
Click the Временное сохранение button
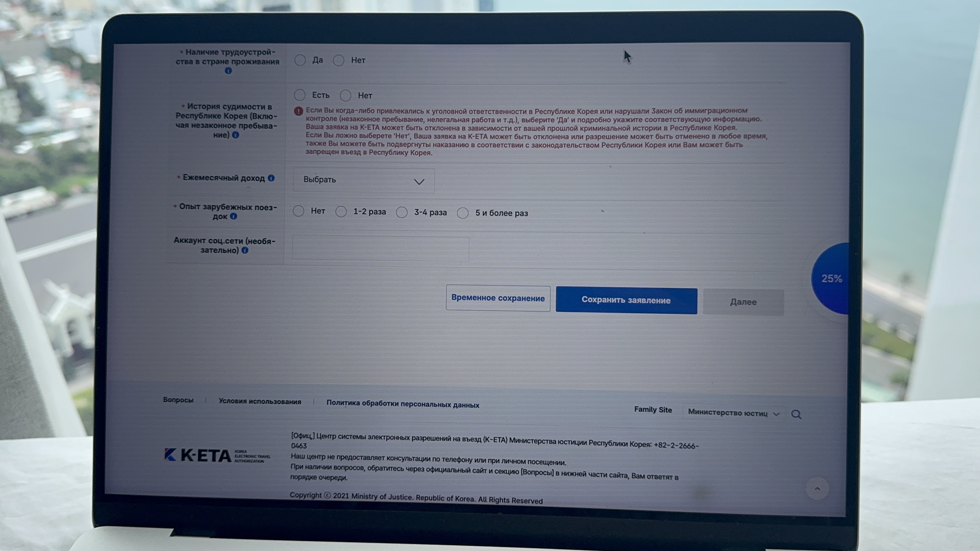tap(498, 298)
